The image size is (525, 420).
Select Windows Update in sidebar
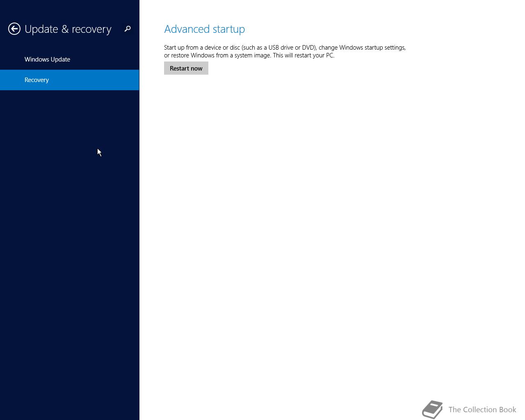[x=70, y=59]
